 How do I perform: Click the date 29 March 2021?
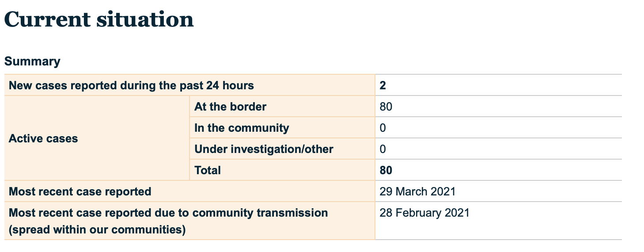click(x=417, y=191)
